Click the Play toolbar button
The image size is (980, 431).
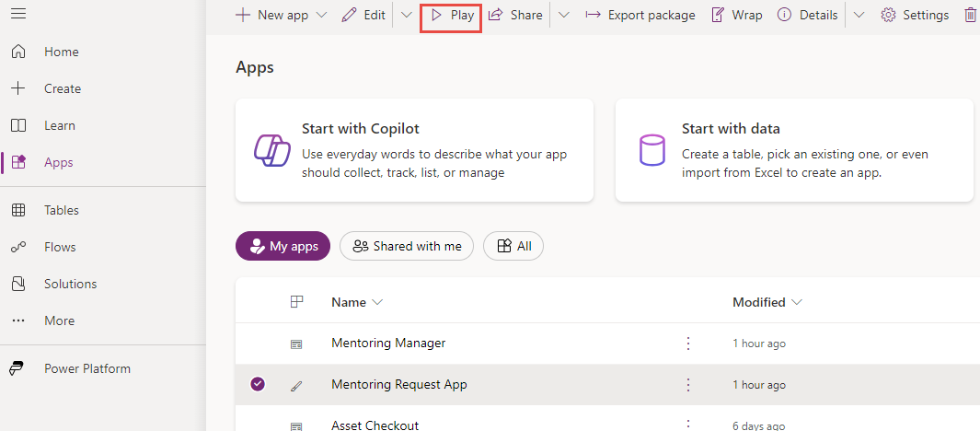coord(451,16)
